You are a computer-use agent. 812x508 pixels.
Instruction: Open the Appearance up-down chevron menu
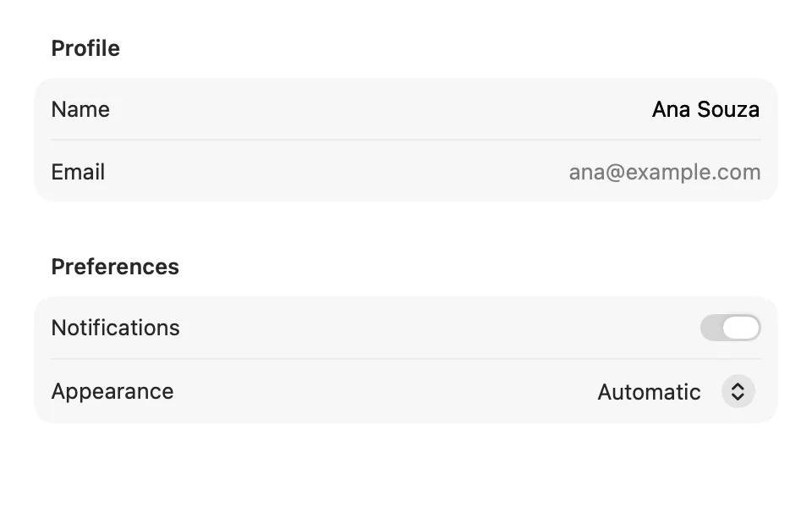pyautogui.click(x=738, y=391)
